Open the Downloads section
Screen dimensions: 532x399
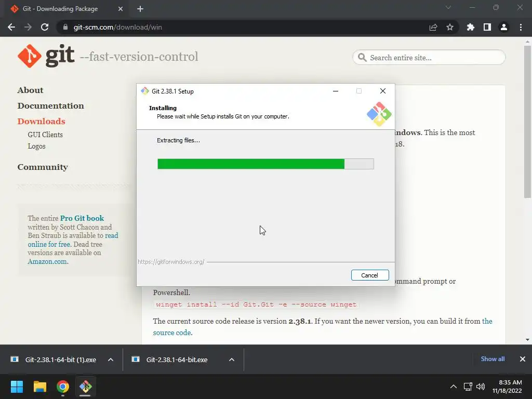click(42, 122)
